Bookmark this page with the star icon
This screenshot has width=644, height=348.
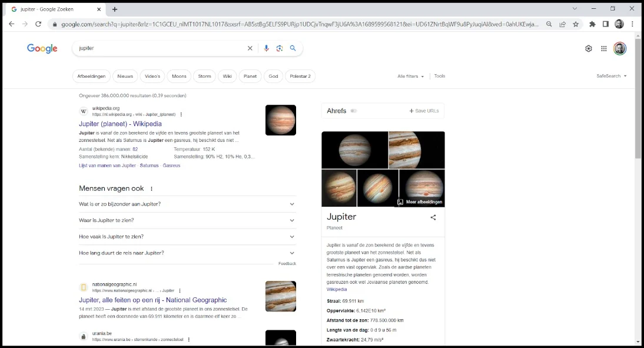click(576, 24)
